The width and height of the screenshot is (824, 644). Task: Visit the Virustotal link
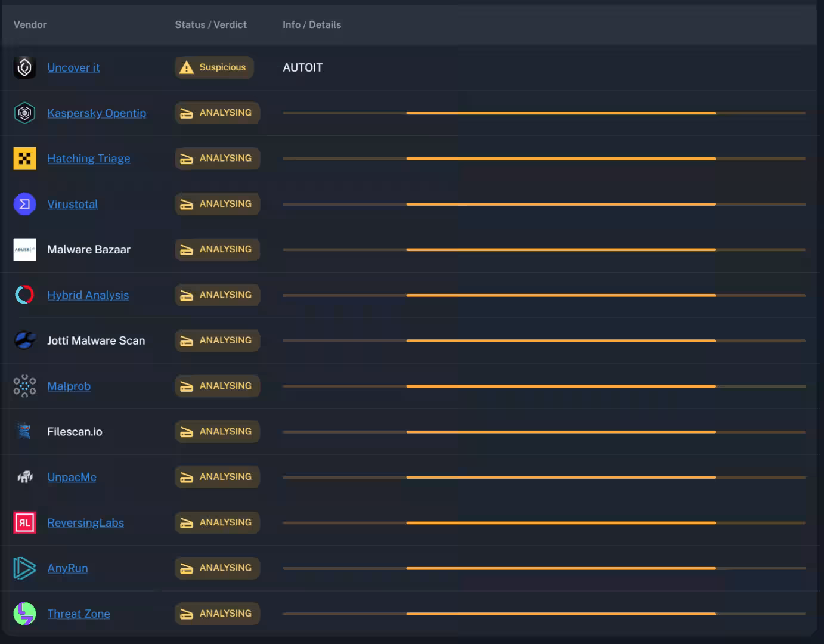73,204
